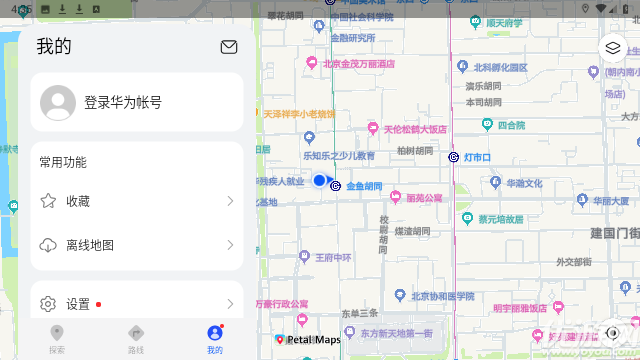Tap the 蔡元培故居 landmark pin
This screenshot has width=640, height=360.
click(467, 218)
